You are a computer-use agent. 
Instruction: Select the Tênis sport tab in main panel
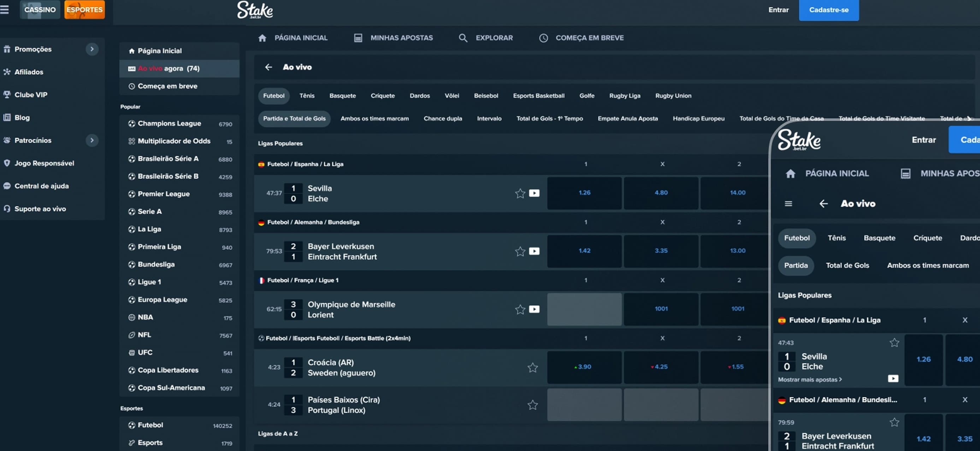307,96
